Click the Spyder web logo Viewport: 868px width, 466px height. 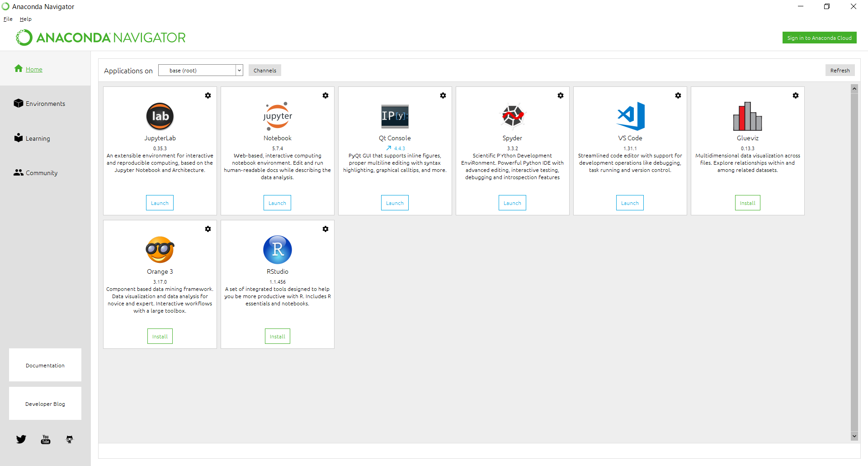coord(513,116)
